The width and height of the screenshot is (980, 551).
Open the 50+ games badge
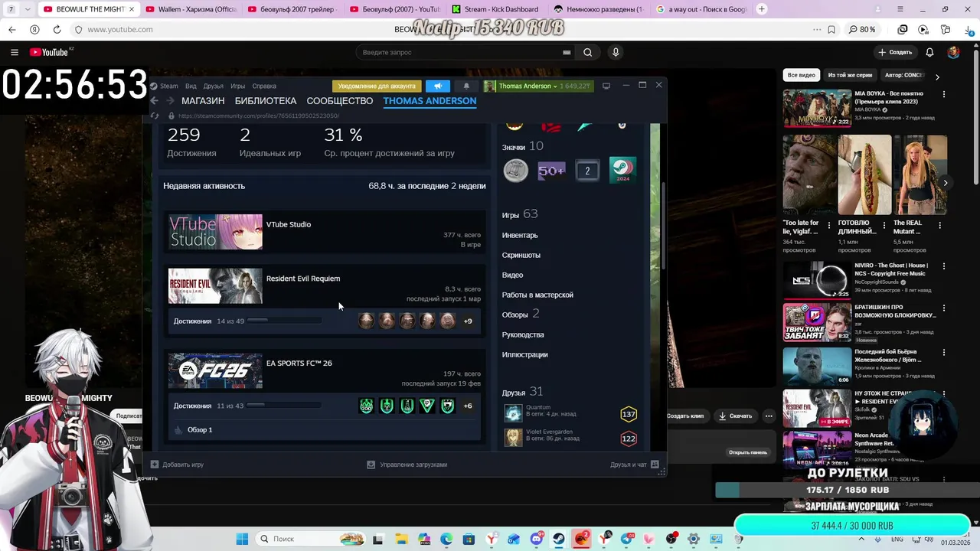point(551,171)
